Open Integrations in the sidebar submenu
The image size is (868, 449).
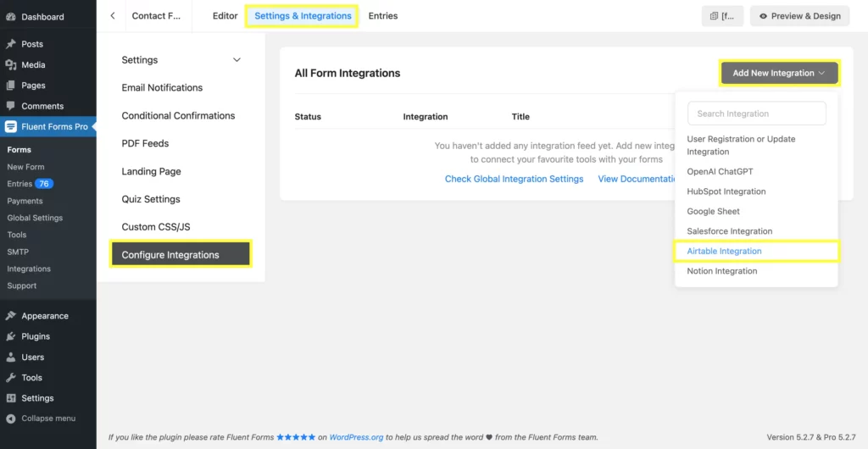click(x=29, y=269)
